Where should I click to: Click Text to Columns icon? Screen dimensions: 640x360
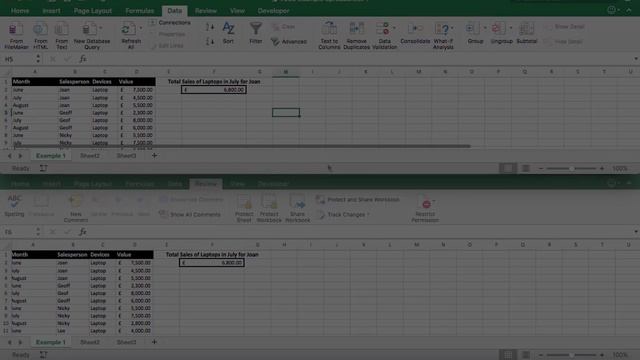329,36
